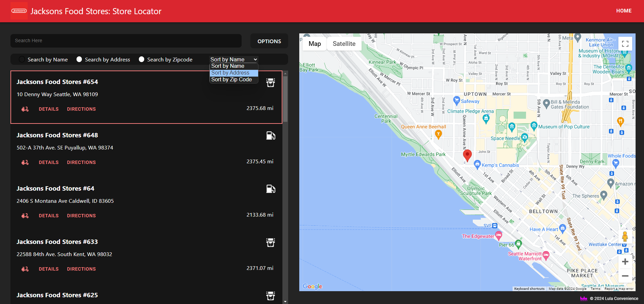
Task: Get DIRECTIONS to Store #648
Action: tap(81, 162)
